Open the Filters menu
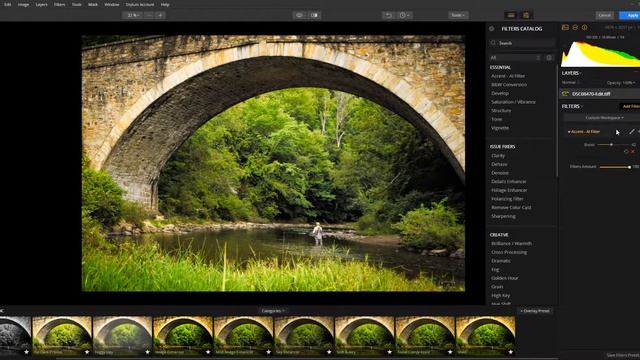Image resolution: width=640 pixels, height=360 pixels. (59, 4)
